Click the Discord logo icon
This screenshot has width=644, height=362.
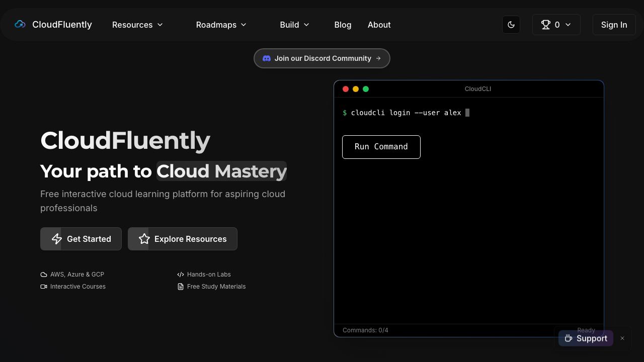click(x=267, y=58)
